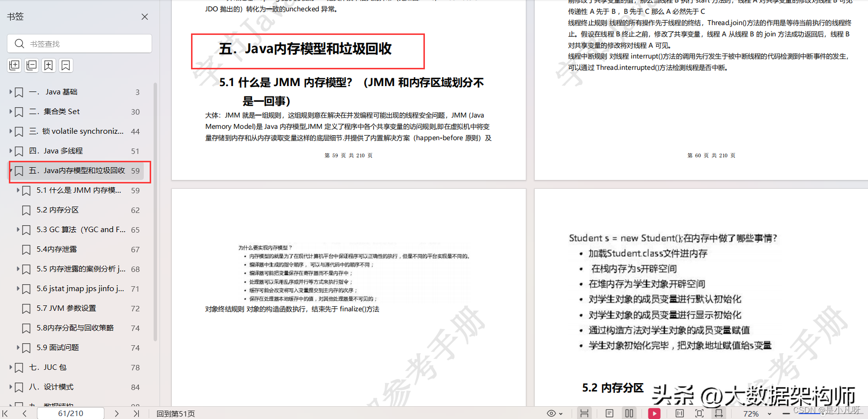The image size is (868, 419).
Task: Open bookmark 5.8内存分配与回收策略
Action: (75, 328)
